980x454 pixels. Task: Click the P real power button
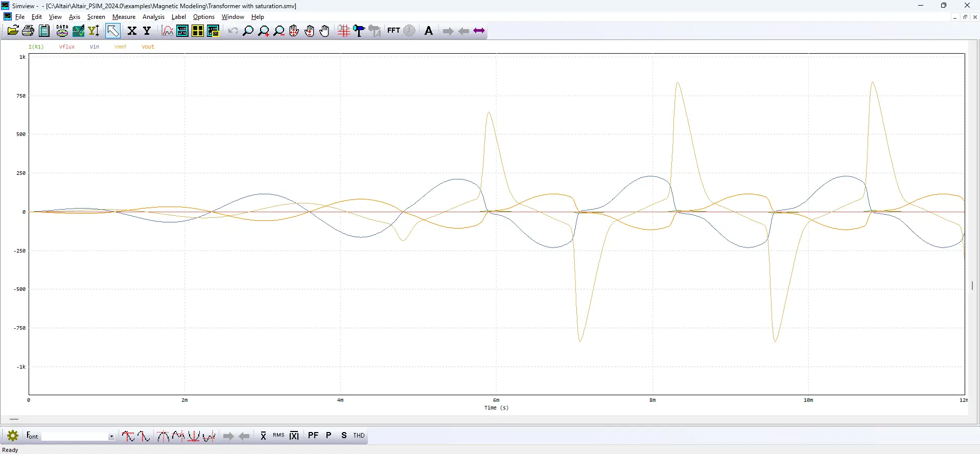(329, 436)
